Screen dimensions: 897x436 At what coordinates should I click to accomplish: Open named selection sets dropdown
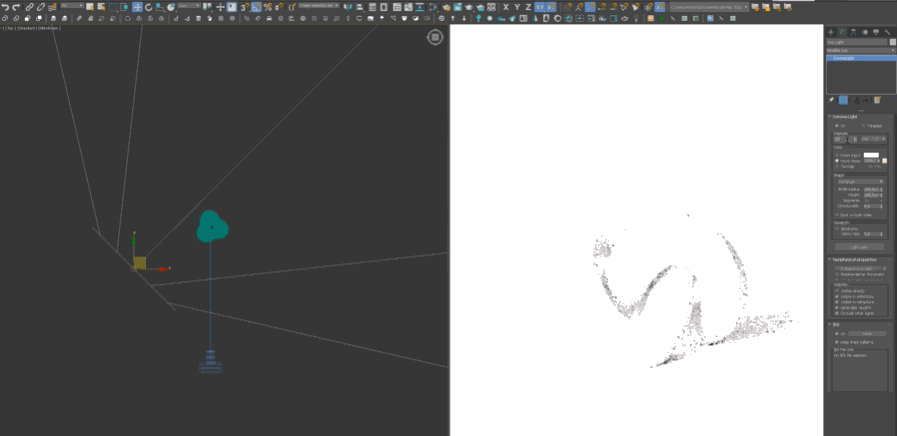tap(319, 6)
